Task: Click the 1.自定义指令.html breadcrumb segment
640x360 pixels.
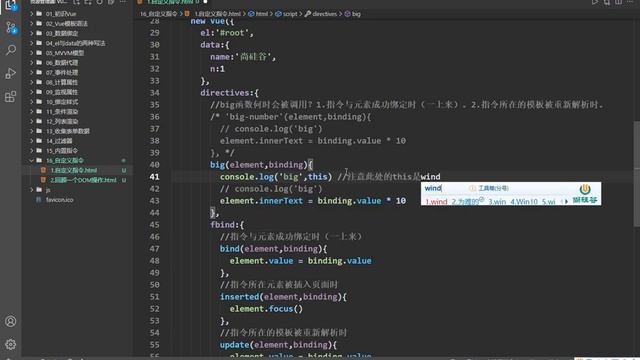Action: click(217, 14)
